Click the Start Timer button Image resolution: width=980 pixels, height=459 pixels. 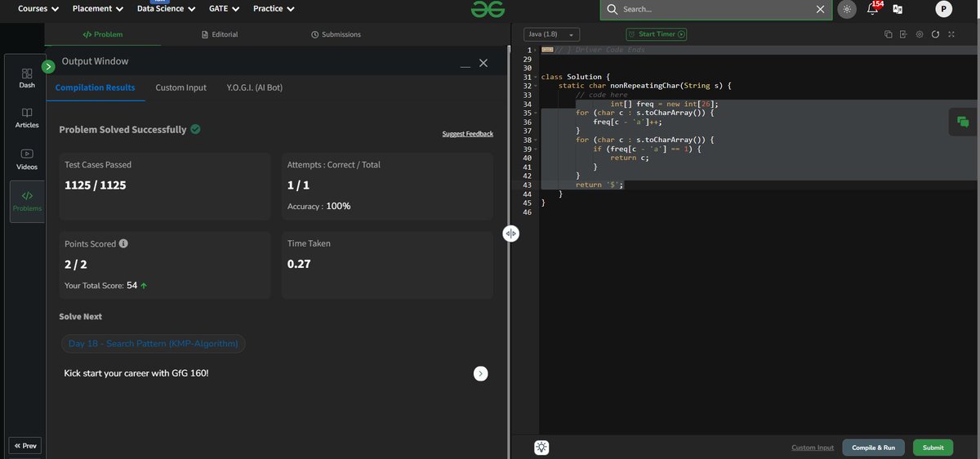[x=656, y=34]
